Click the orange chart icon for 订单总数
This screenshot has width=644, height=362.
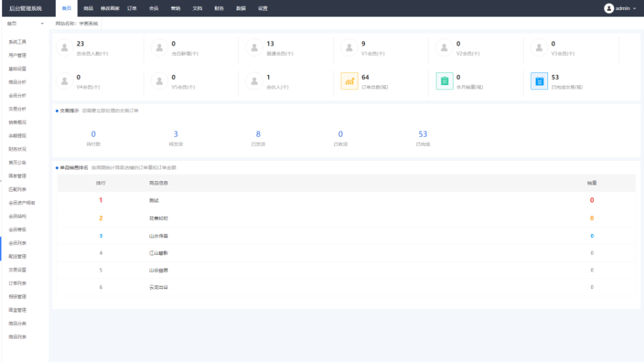pyautogui.click(x=349, y=82)
